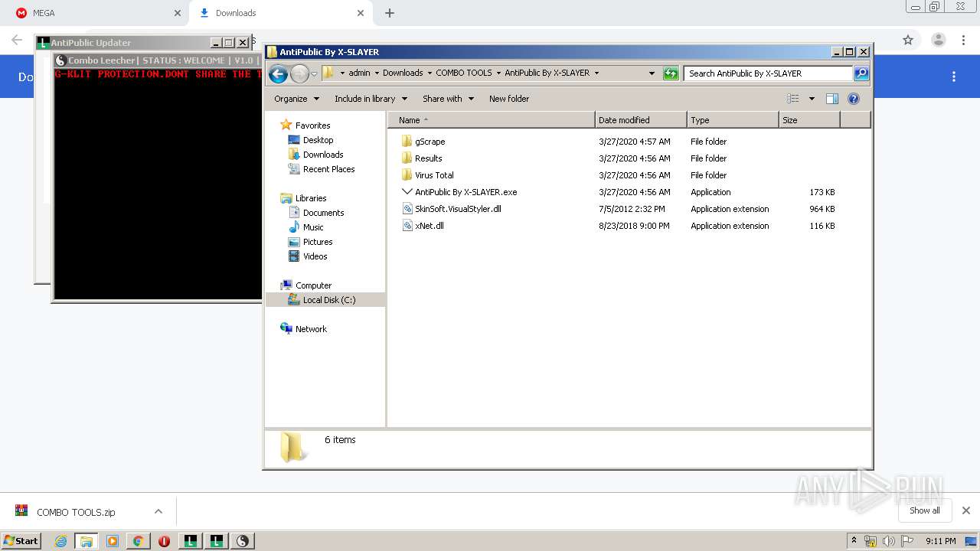
Task: Open recent pages dropdown next to Forward
Action: (x=314, y=74)
